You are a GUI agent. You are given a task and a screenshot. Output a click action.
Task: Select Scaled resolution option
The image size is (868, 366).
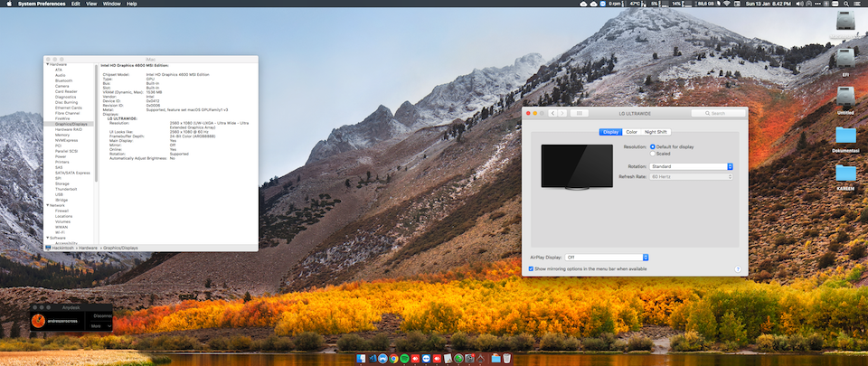click(653, 154)
